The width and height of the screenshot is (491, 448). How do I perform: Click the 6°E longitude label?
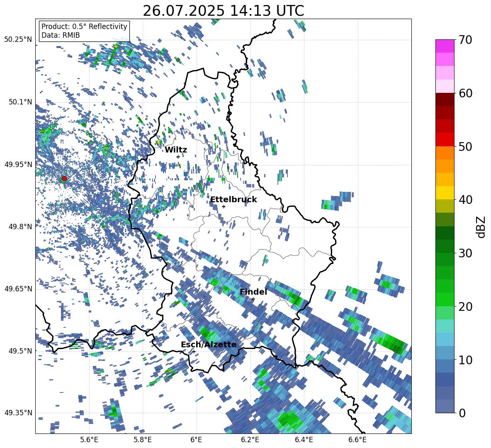[196, 440]
